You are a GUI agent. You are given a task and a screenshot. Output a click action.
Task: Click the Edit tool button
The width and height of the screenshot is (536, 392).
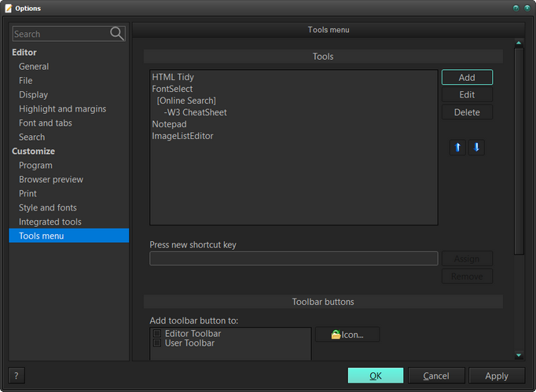tap(467, 95)
